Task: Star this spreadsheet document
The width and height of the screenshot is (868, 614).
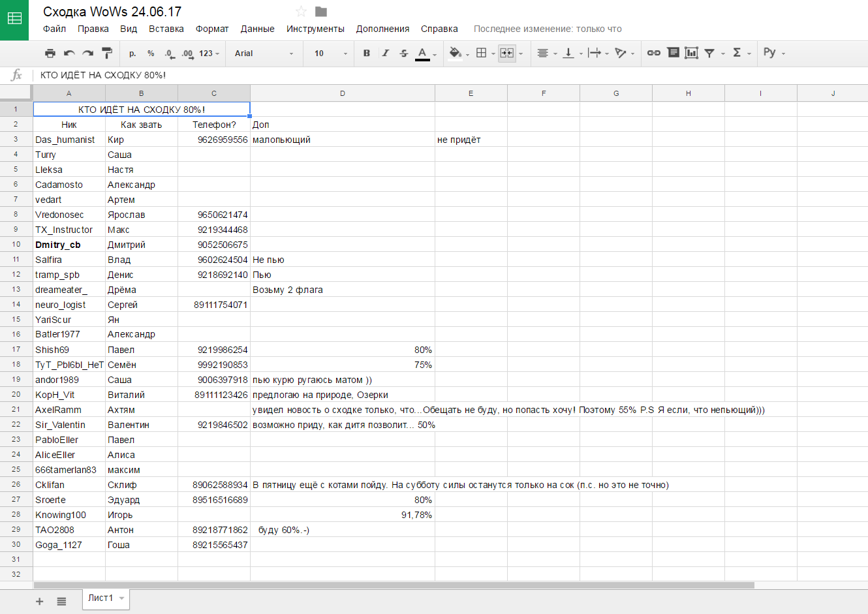Action: (x=301, y=12)
